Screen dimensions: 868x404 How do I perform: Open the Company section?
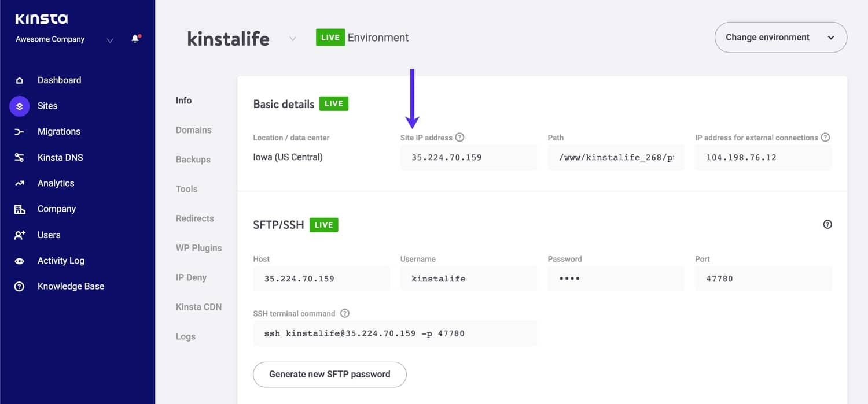coord(57,209)
